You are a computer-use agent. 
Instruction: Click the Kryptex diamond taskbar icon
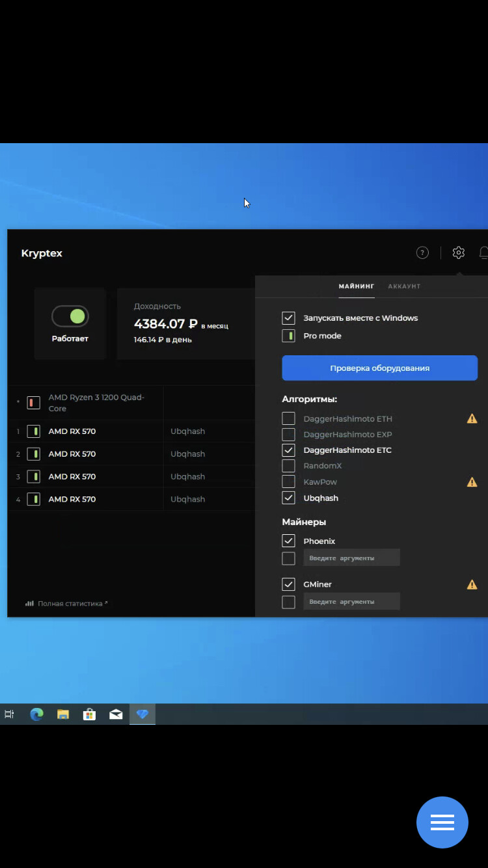[142, 714]
